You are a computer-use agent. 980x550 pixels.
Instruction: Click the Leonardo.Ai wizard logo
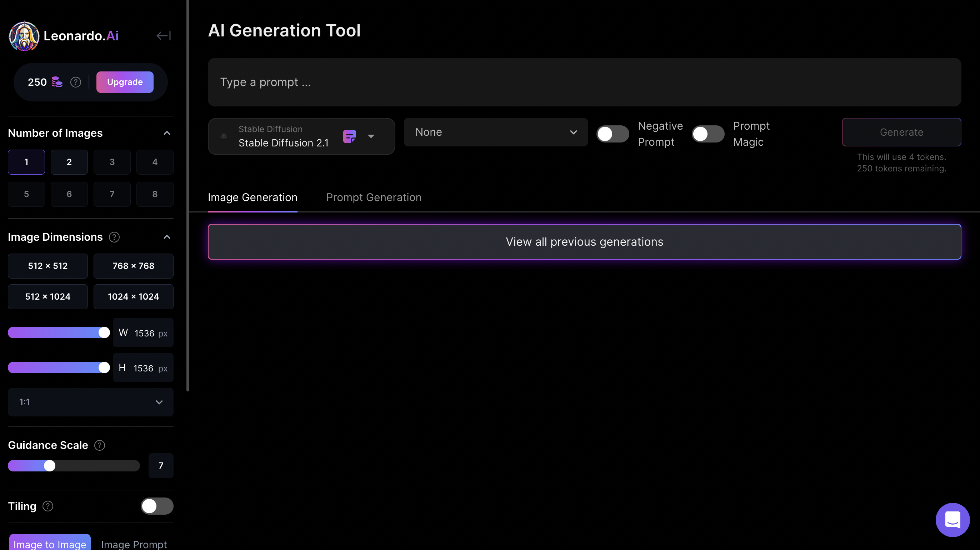[x=24, y=36]
